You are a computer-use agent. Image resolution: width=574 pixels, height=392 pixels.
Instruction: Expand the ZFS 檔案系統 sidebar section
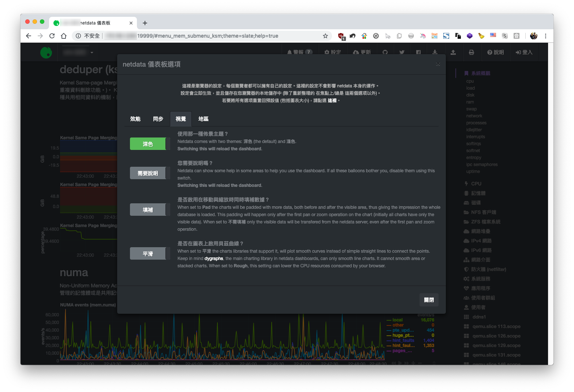482,222
